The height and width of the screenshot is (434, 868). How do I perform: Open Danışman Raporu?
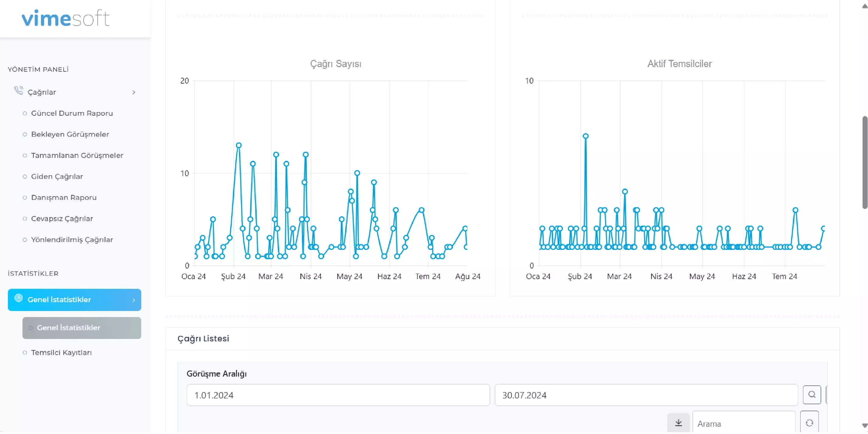tap(64, 198)
